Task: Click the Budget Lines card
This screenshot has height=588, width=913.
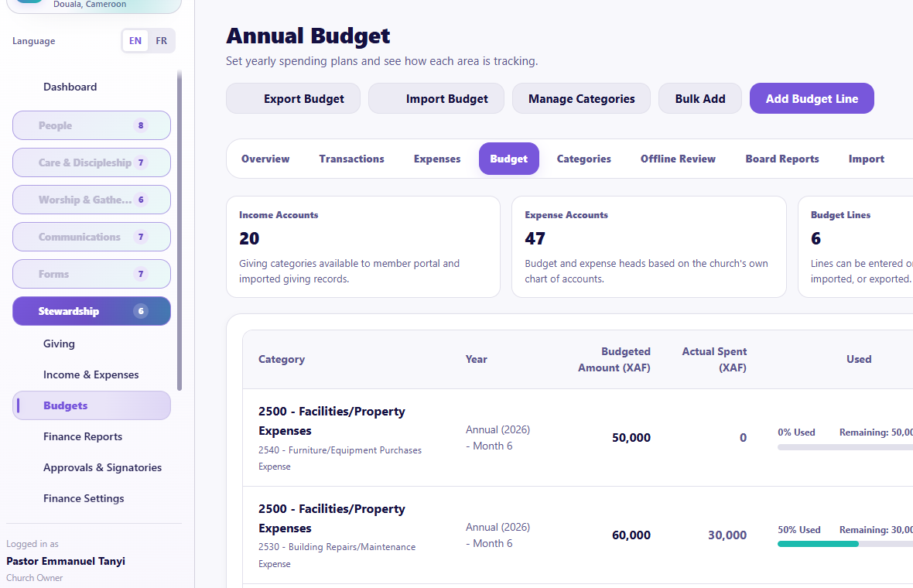Action: pos(855,247)
